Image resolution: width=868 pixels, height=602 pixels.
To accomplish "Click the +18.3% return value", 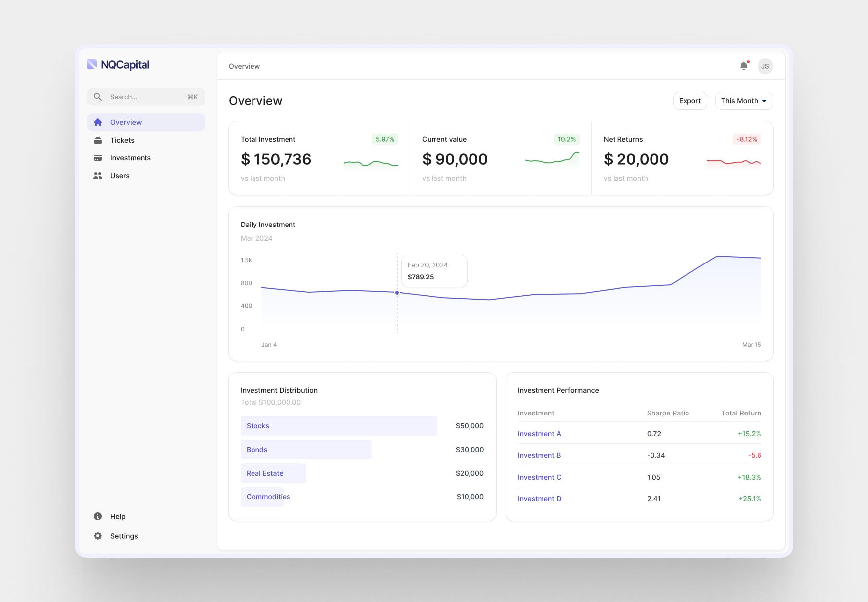I will 749,477.
